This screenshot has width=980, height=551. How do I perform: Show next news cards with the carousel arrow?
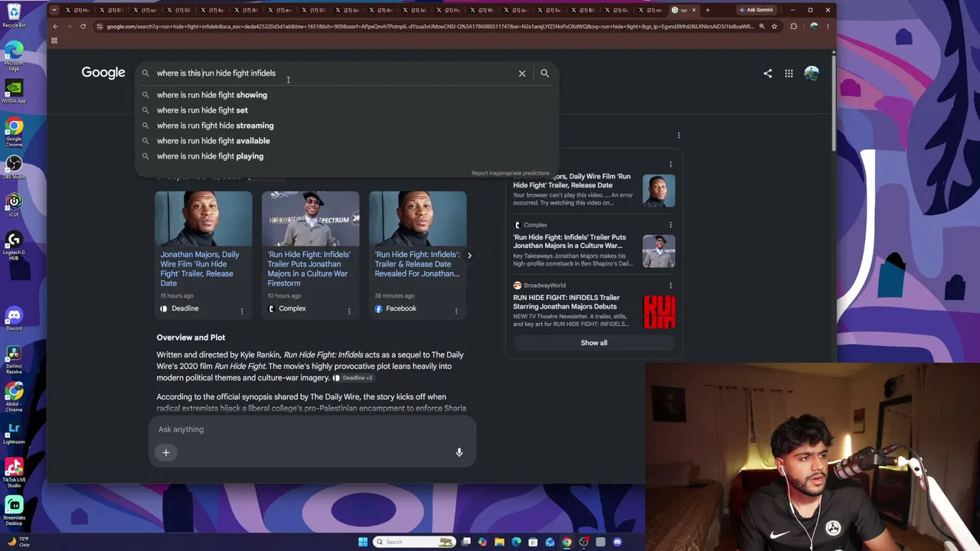[x=469, y=256]
